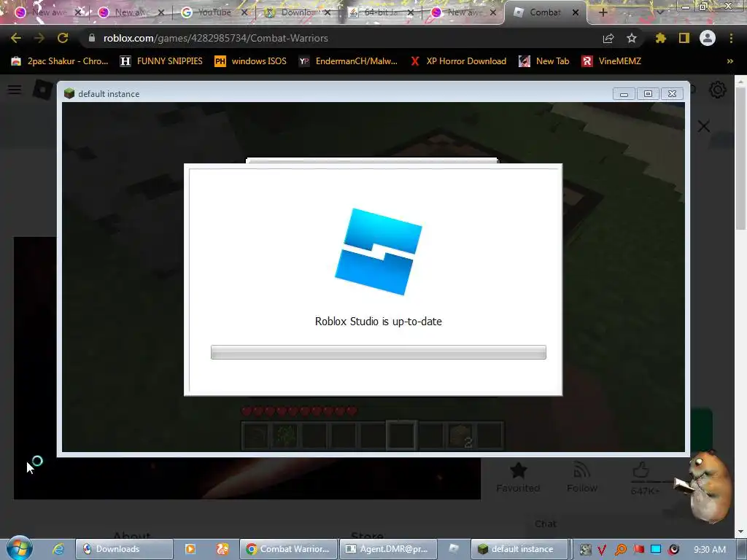The image size is (747, 560).
Task: Open the Agent.DMR@pr... taskbar button
Action: pos(387,549)
